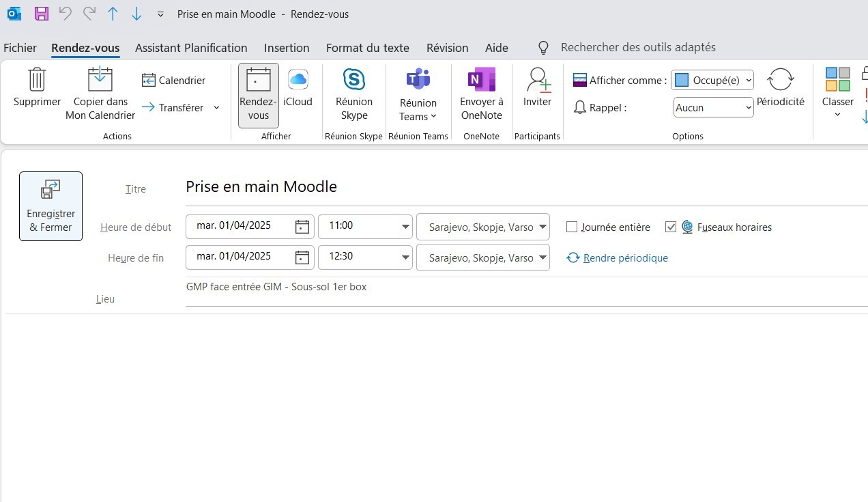Open the Quick Access Toolbar customize arrow
The width and height of the screenshot is (868, 502).
click(x=160, y=14)
